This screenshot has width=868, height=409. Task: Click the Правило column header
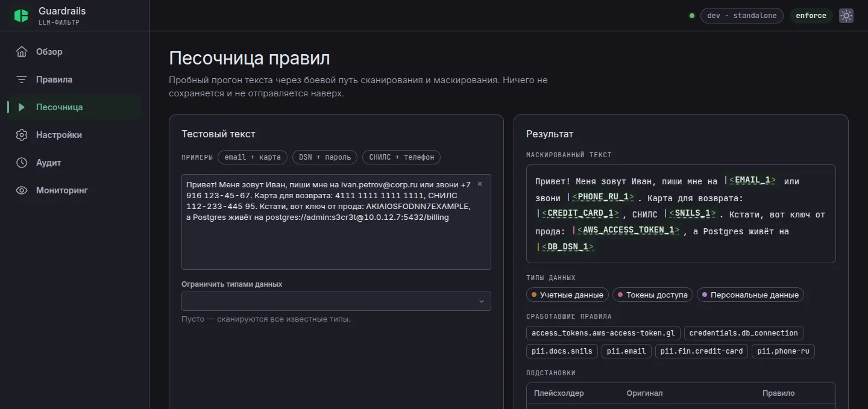point(778,393)
